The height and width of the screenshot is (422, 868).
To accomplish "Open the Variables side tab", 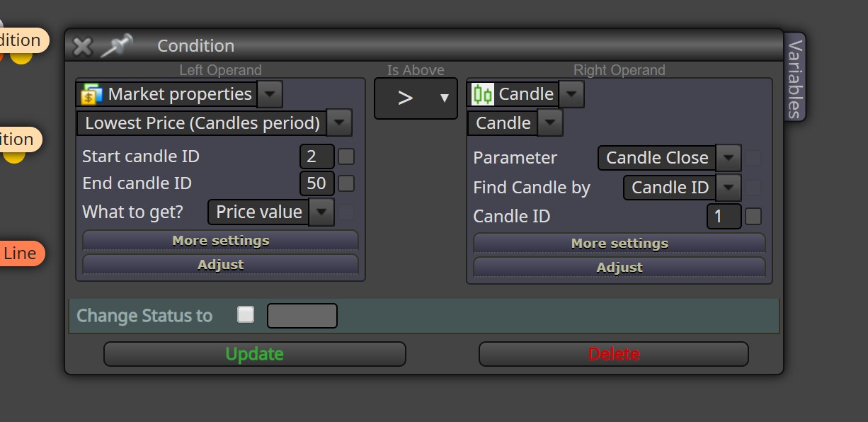I will point(795,78).
